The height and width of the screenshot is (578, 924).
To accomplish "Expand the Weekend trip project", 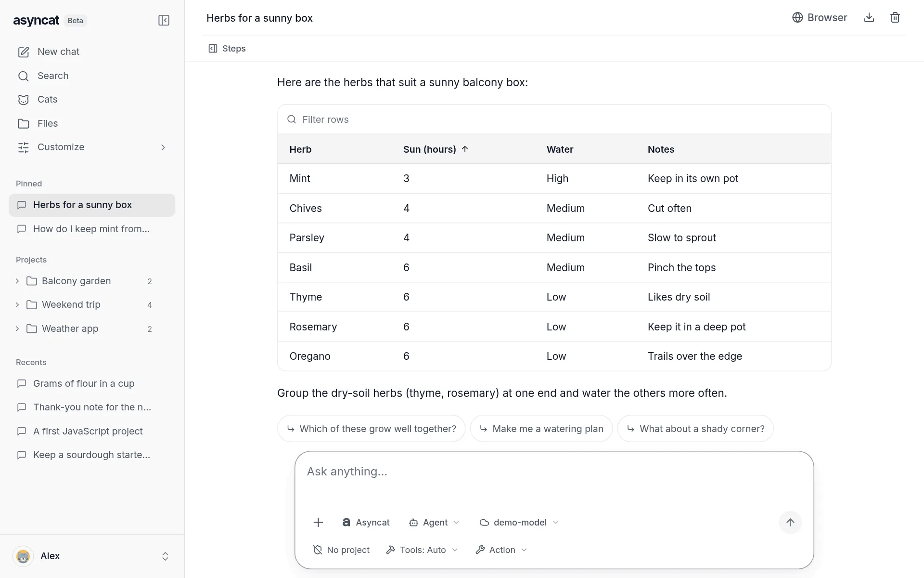I will point(17,305).
